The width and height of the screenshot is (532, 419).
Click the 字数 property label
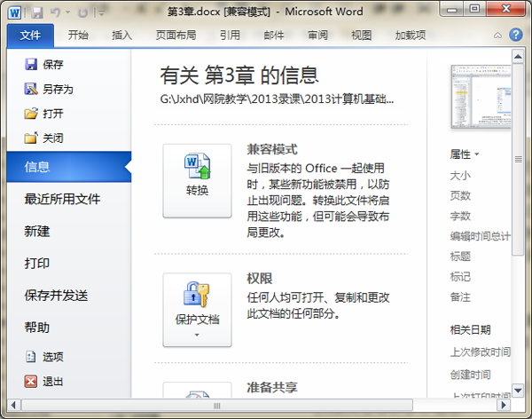coord(460,216)
